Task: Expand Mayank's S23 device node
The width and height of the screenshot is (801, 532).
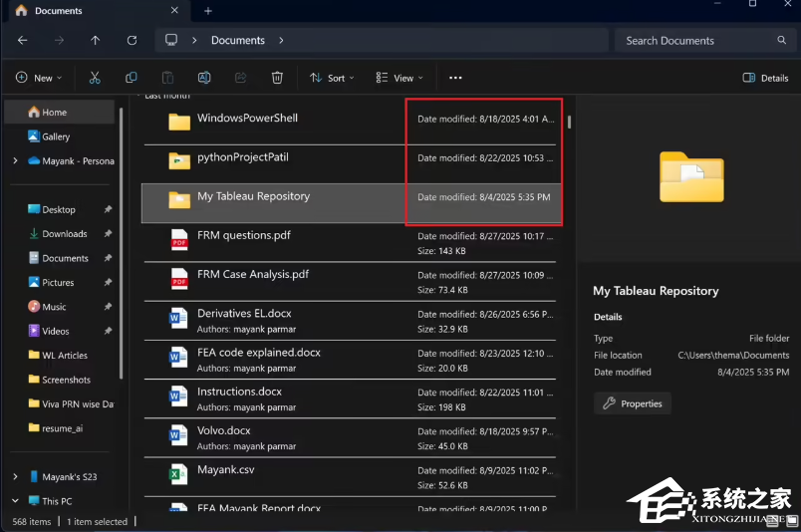Action: point(15,477)
